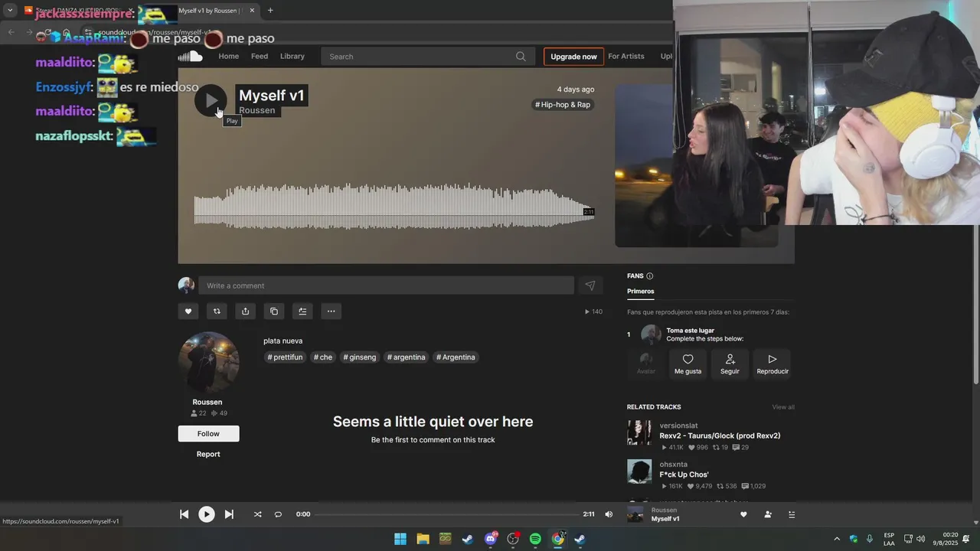Click the Write a comment field
Image resolution: width=980 pixels, height=551 pixels.
click(x=386, y=285)
